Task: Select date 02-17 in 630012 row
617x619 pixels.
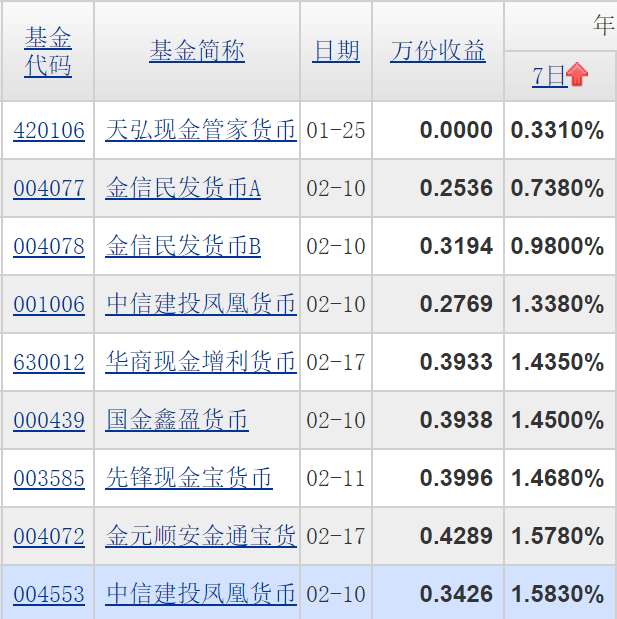Action: click(x=336, y=362)
